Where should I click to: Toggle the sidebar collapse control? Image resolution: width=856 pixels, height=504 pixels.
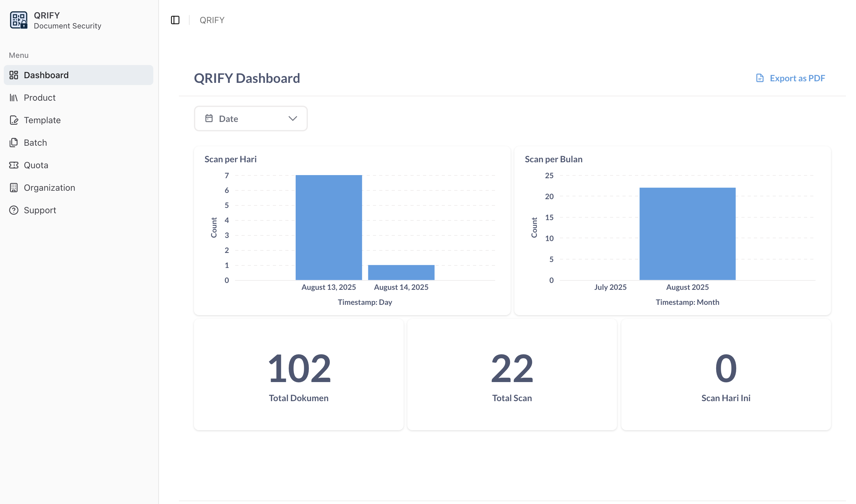[175, 20]
